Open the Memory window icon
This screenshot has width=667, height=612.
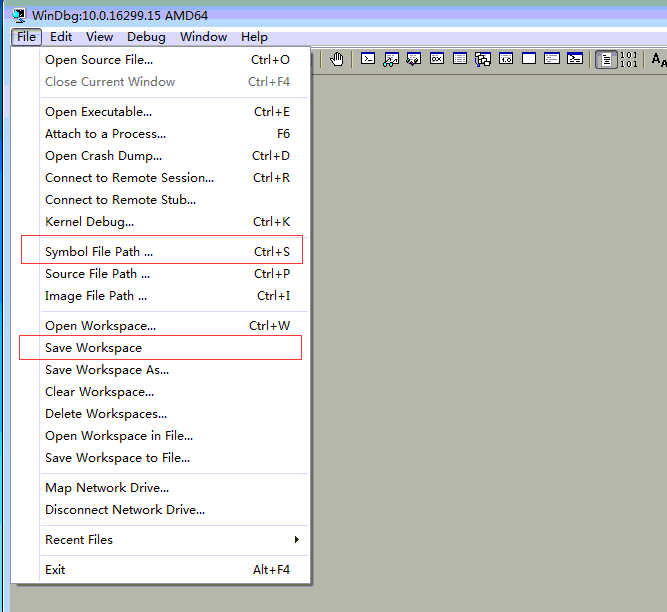(x=460, y=59)
